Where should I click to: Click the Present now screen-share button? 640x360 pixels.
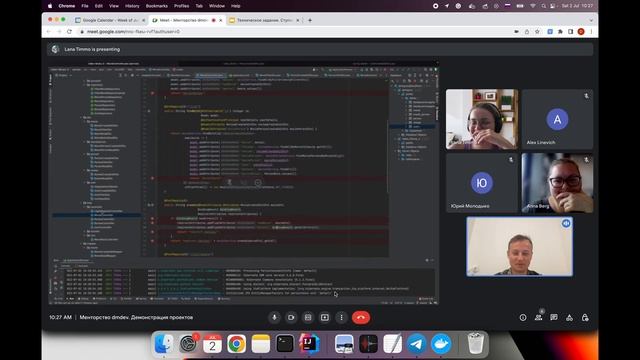click(x=325, y=318)
